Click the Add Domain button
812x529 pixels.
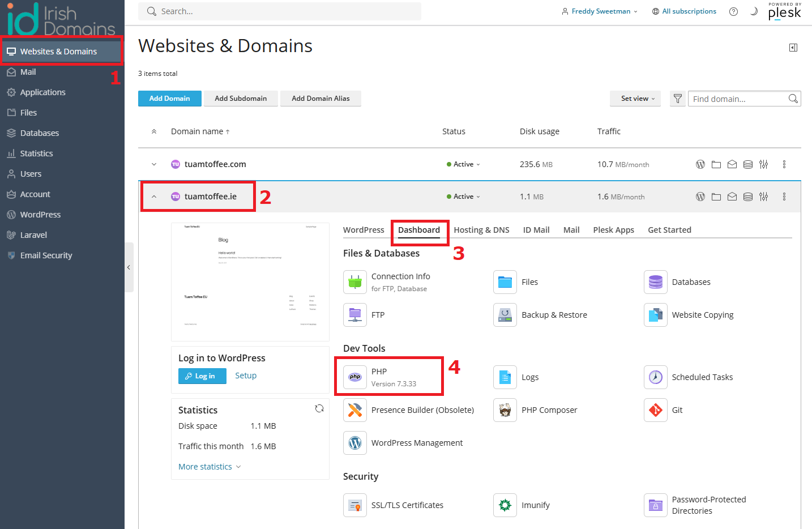(x=169, y=99)
